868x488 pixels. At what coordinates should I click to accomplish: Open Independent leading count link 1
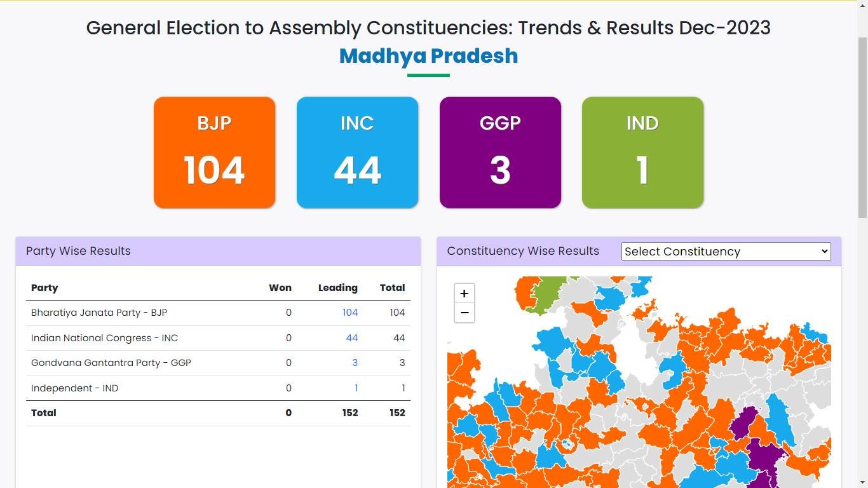(356, 388)
